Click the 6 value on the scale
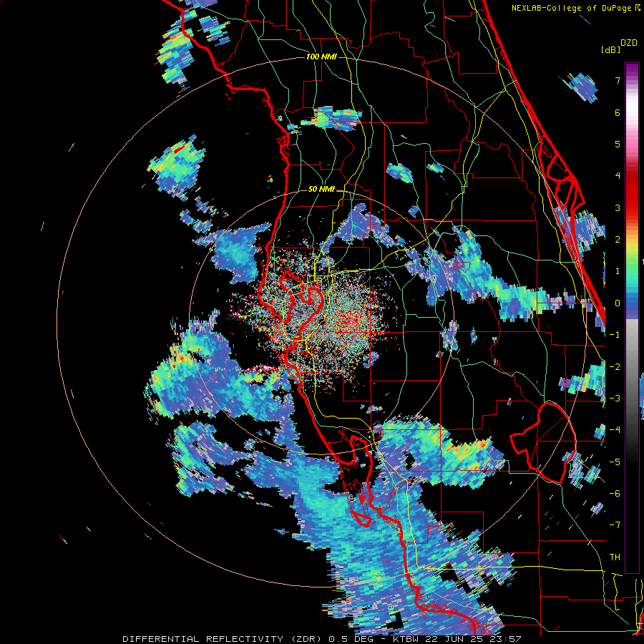 tap(618, 112)
